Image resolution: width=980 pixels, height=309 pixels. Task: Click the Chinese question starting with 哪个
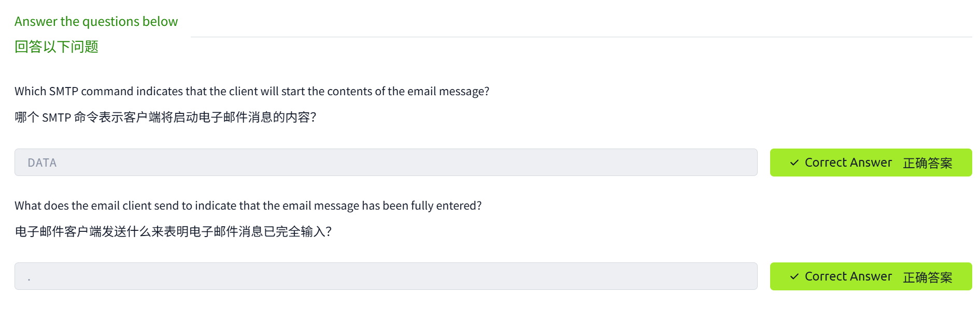[165, 117]
